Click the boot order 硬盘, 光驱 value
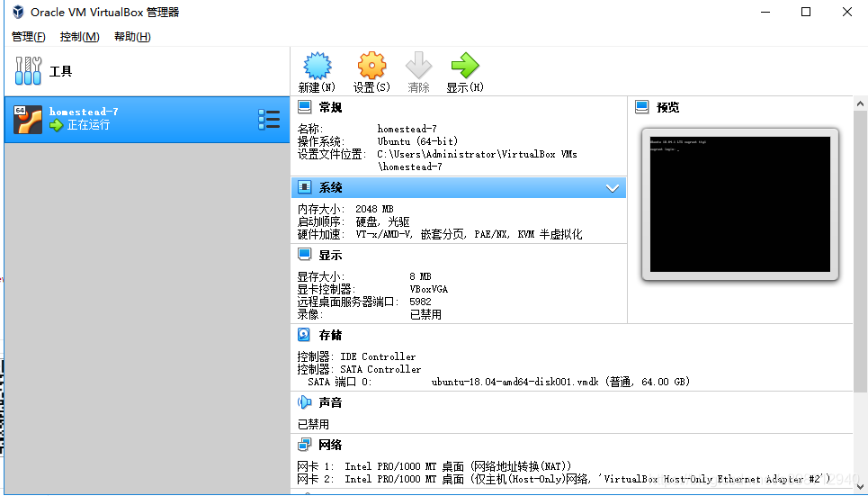Viewport: 868px width, 496px height. 382,221
